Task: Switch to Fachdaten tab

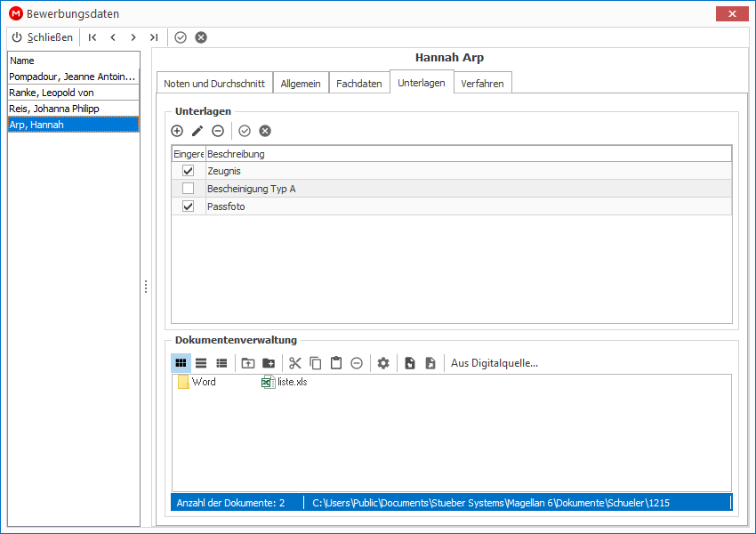Action: coord(358,84)
